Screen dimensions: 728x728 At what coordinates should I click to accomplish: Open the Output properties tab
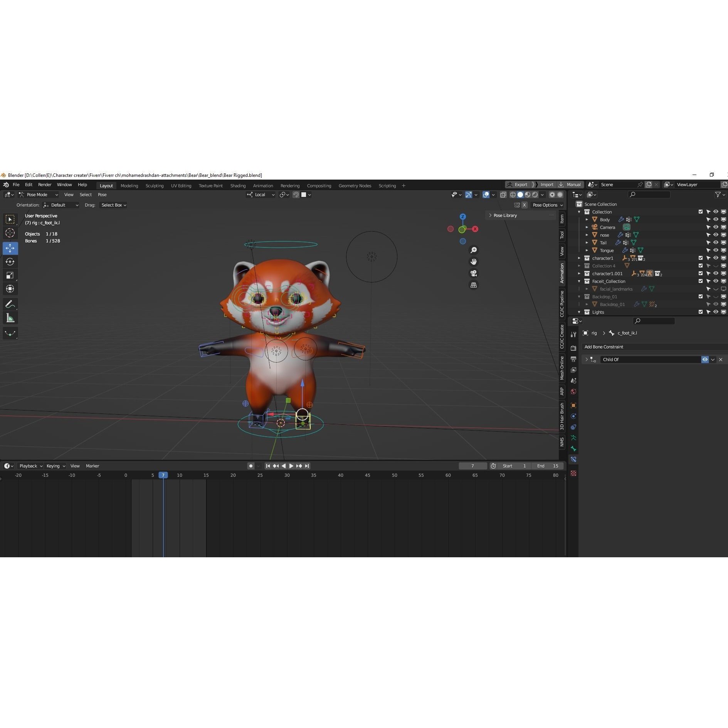tap(574, 359)
